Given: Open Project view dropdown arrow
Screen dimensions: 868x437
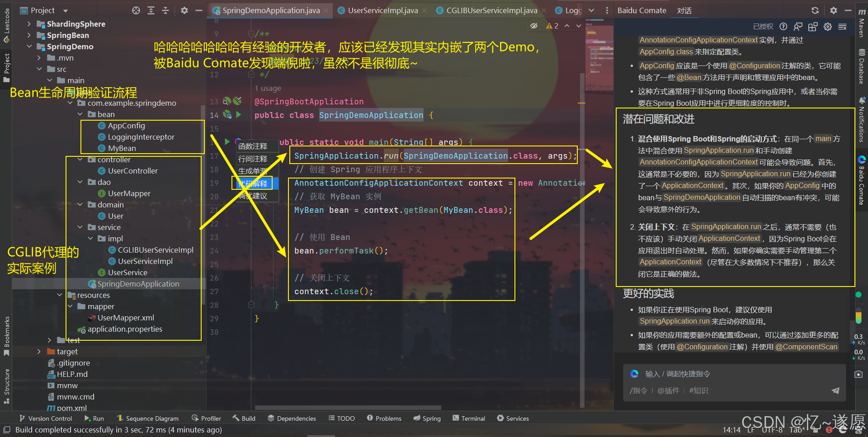Looking at the screenshot, I should pos(66,10).
